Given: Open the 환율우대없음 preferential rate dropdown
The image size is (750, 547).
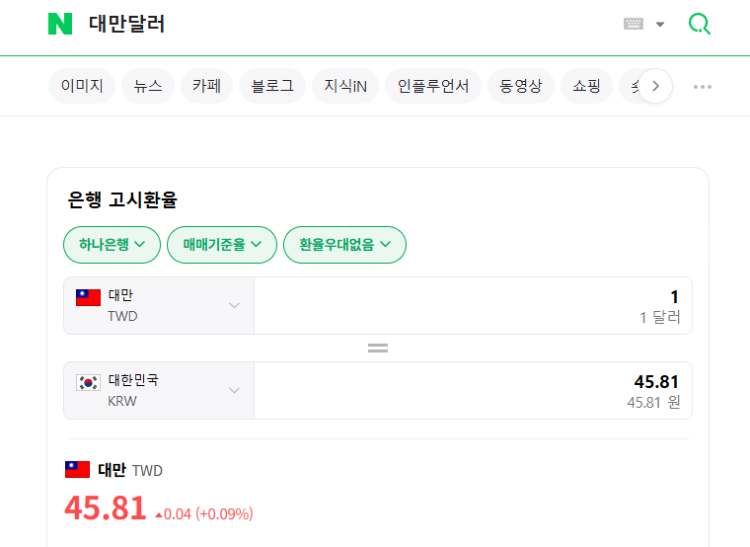Looking at the screenshot, I should click(x=345, y=245).
